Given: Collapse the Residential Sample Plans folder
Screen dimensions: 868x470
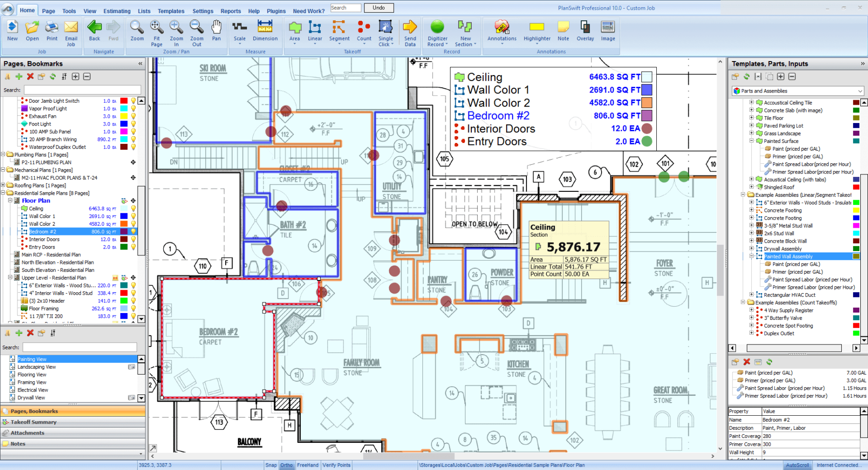Looking at the screenshot, I should [4, 193].
